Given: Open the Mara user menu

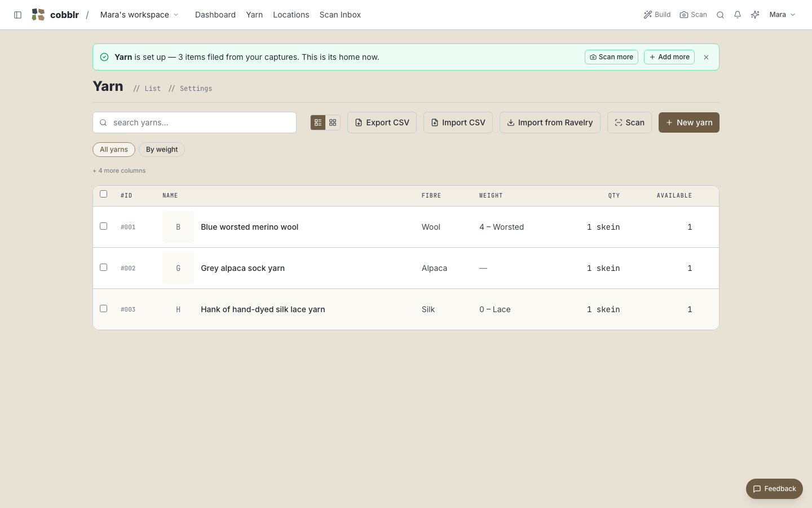Looking at the screenshot, I should pyautogui.click(x=782, y=15).
